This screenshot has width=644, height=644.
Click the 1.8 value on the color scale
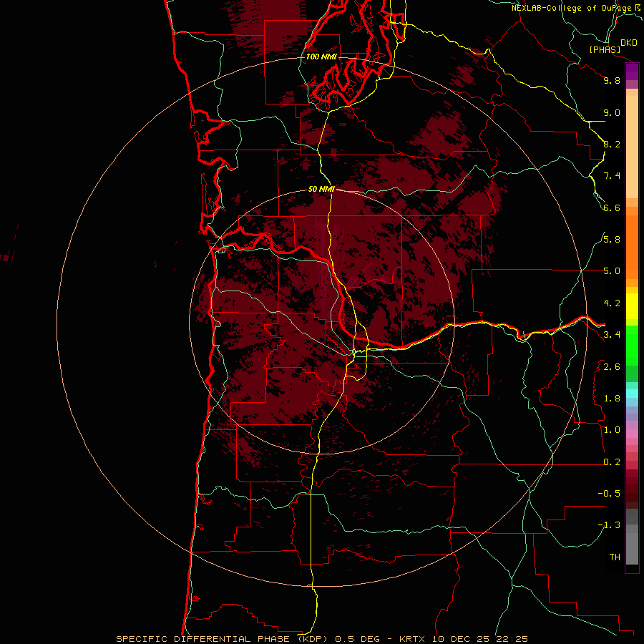(x=612, y=399)
